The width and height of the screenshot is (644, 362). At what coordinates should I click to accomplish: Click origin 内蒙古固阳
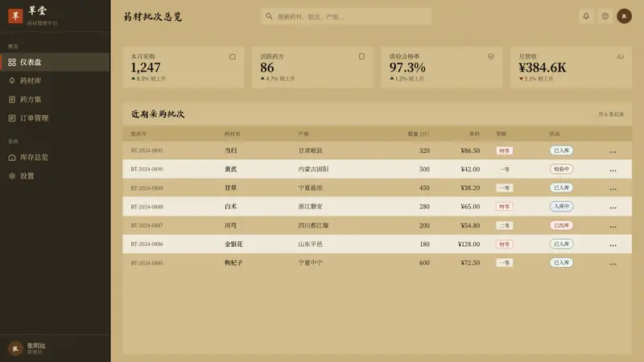(x=313, y=169)
